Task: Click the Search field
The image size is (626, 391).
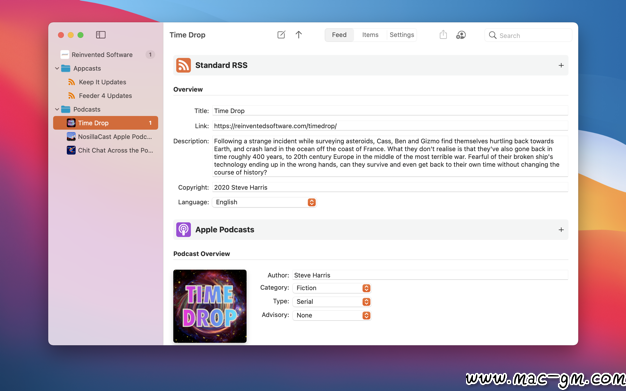Action: (x=528, y=35)
